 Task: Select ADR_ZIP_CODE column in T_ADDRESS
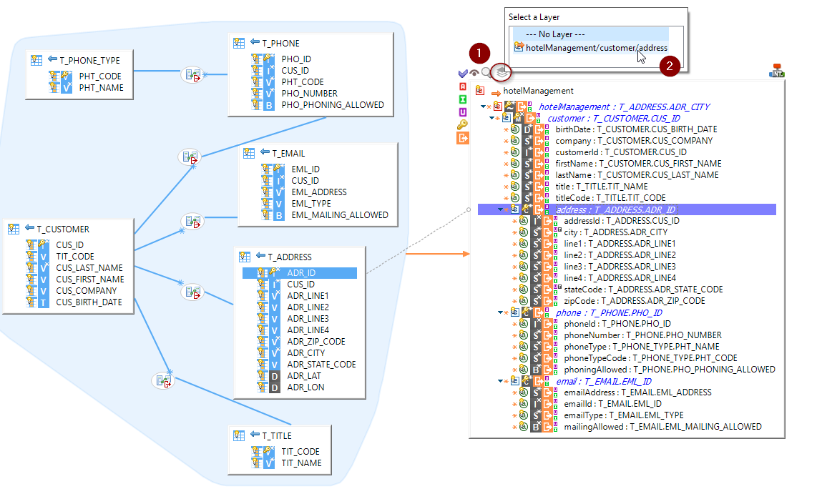click(316, 342)
